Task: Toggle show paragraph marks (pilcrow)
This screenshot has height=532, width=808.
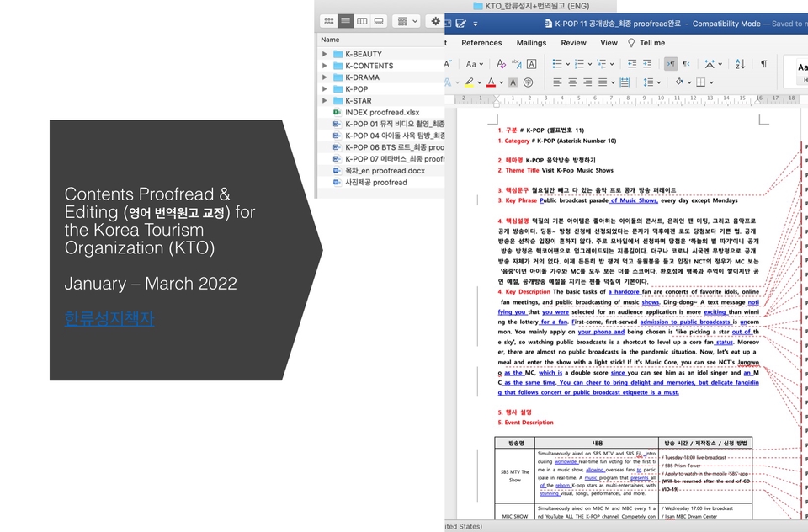Action: (x=763, y=64)
